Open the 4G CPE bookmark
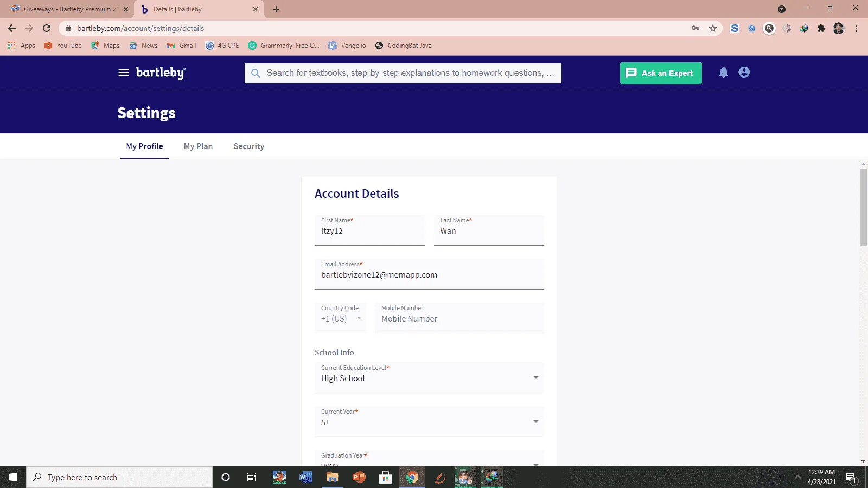This screenshot has height=488, width=868. [x=222, y=46]
